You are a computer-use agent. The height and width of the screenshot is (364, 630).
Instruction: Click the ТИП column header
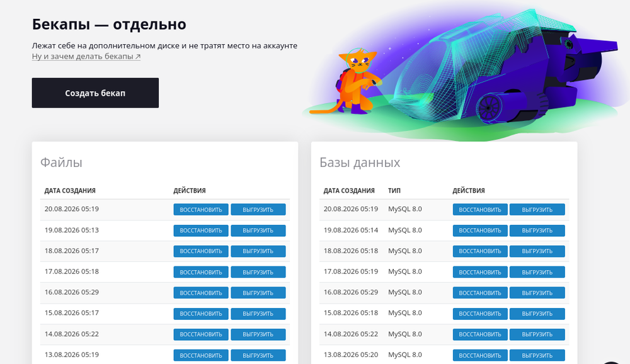(394, 190)
